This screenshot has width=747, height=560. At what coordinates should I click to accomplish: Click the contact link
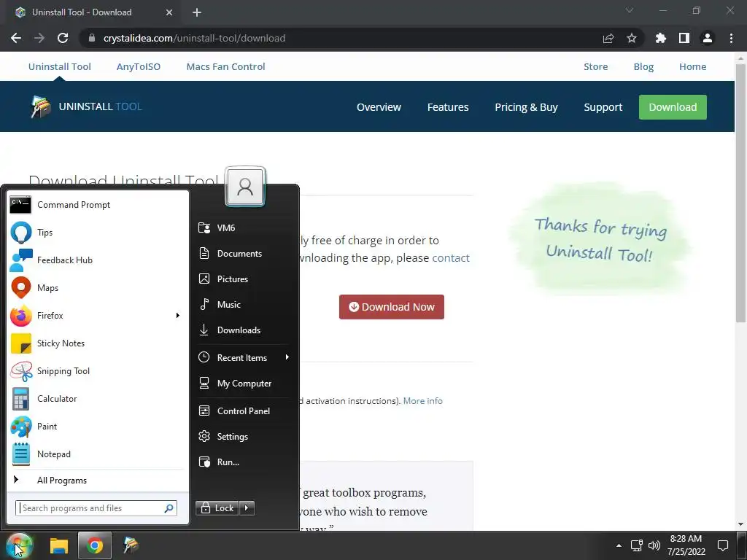point(451,257)
